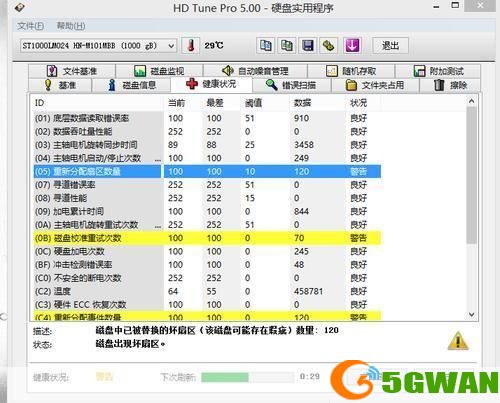500x403 pixels.
Task: Click the list scrollbar up arrow
Action: coord(471,101)
